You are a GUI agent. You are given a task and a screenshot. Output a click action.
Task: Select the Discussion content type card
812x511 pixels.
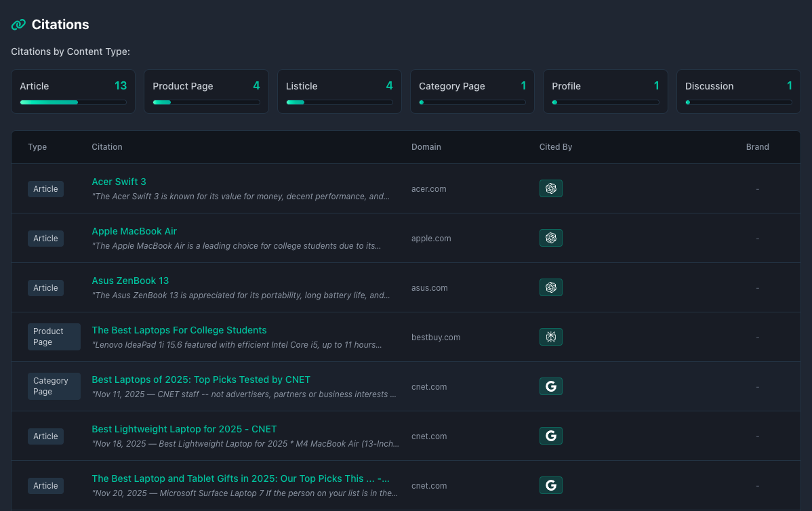[739, 91]
